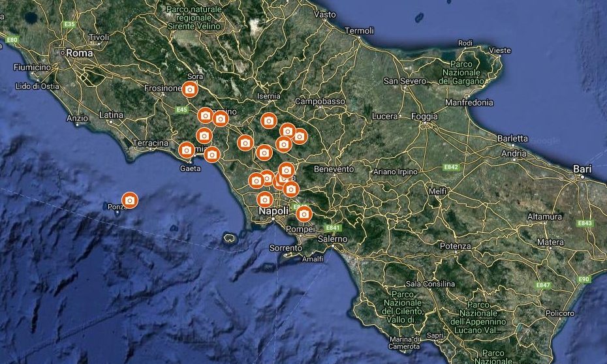The width and height of the screenshot is (607, 364).
Task: Open the rightmost camera marker south of Campobasso
Action: [x=299, y=136]
